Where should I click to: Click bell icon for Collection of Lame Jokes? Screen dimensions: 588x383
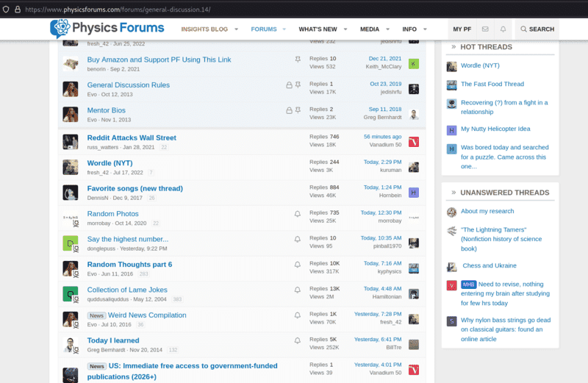click(298, 290)
